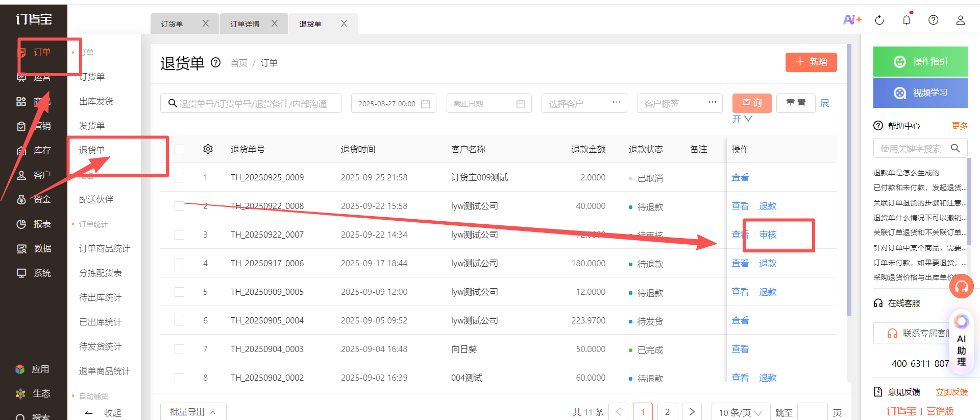Open the 应用 sidebar section

click(33, 369)
